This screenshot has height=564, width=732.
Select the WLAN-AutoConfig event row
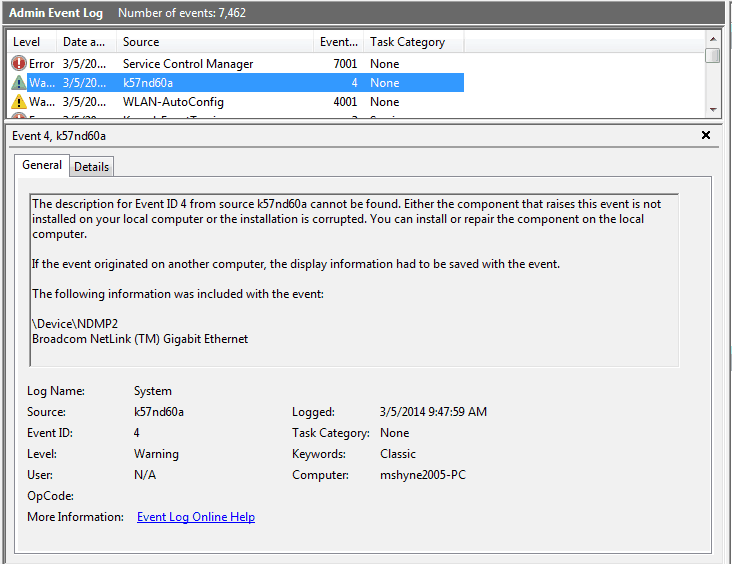coord(236,102)
